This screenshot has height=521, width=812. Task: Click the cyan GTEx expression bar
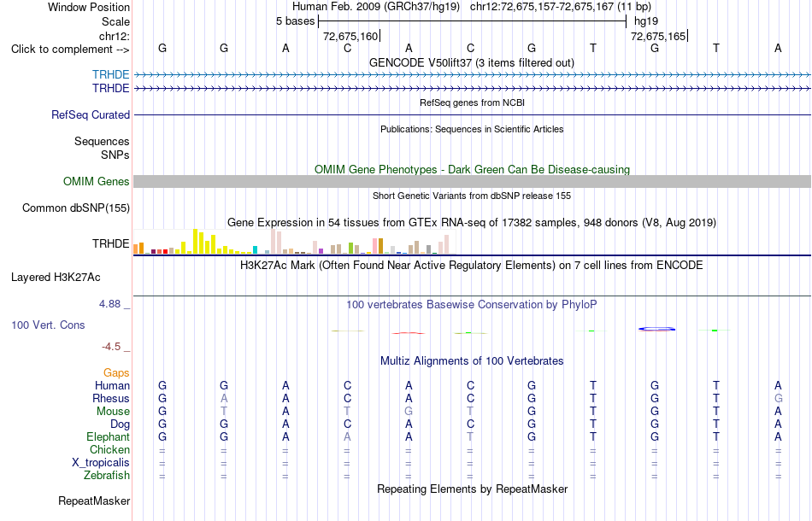tap(255, 250)
